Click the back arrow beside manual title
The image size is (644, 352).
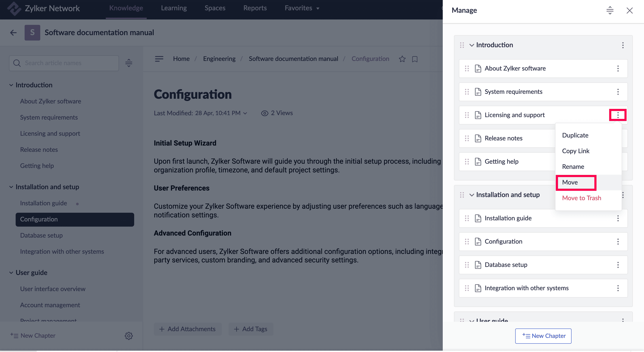(x=13, y=32)
